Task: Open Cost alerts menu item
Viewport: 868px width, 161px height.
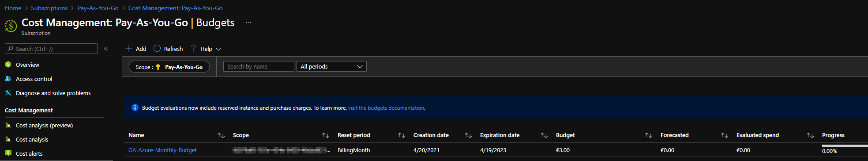Action: click(29, 153)
